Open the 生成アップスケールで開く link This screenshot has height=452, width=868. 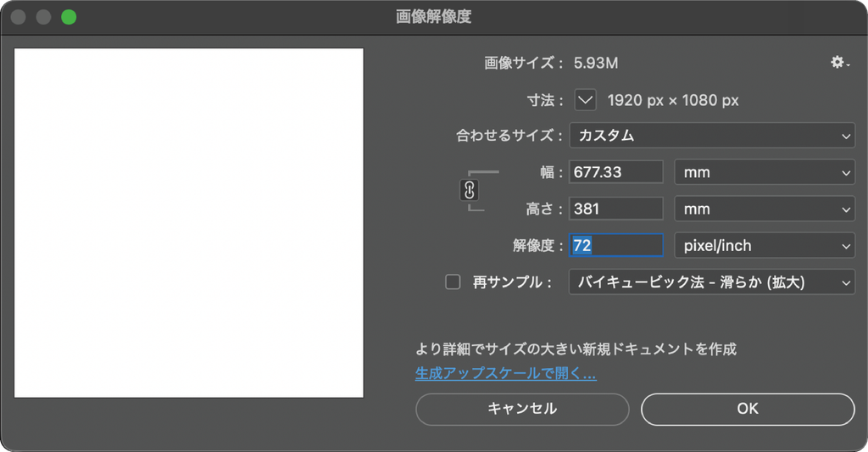505,373
